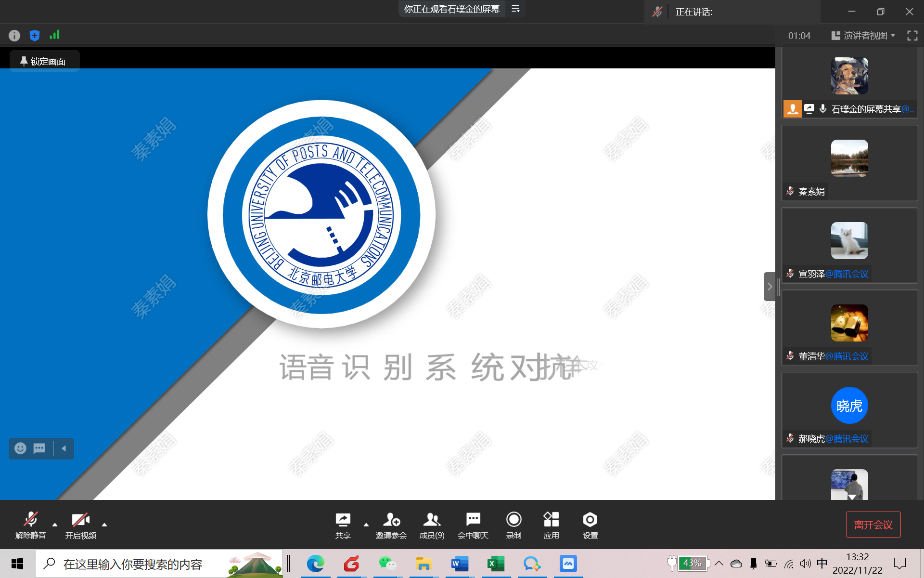Unmute with the 解除静音 button
This screenshot has width=924, height=578.
point(31,525)
